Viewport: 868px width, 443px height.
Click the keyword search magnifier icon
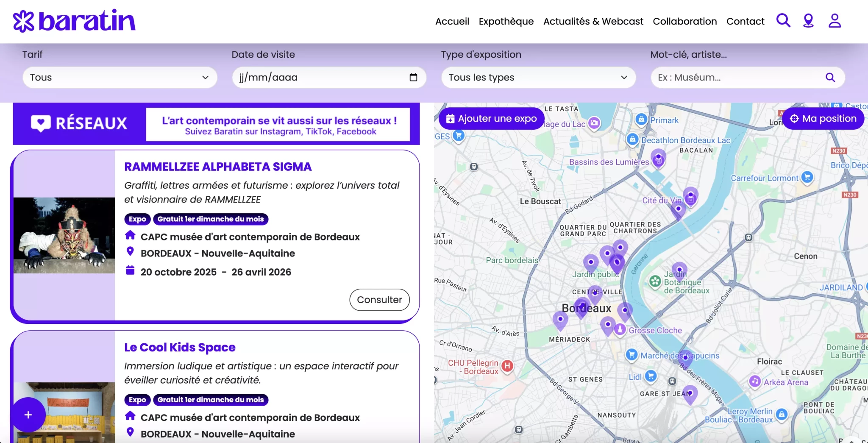click(x=830, y=77)
